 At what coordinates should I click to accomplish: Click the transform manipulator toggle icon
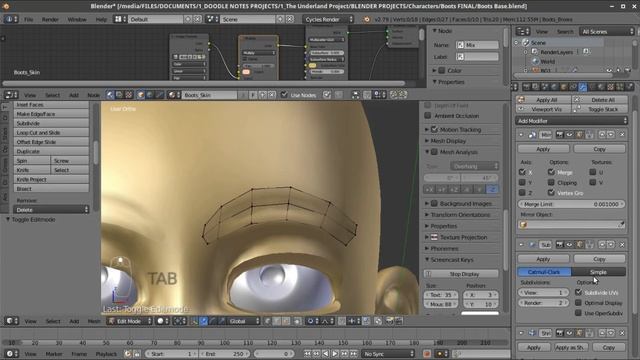coord(194,321)
